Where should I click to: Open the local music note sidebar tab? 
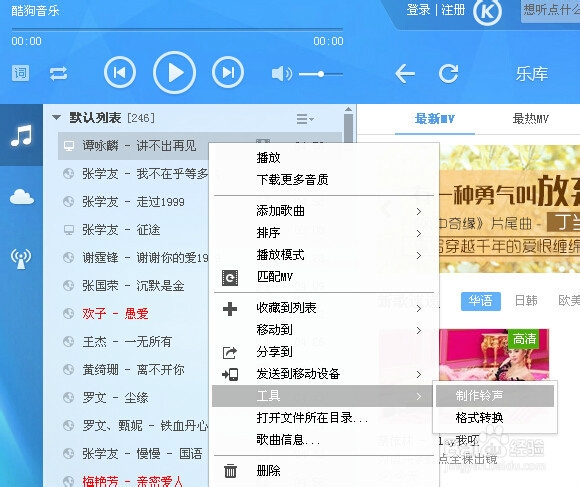click(21, 135)
